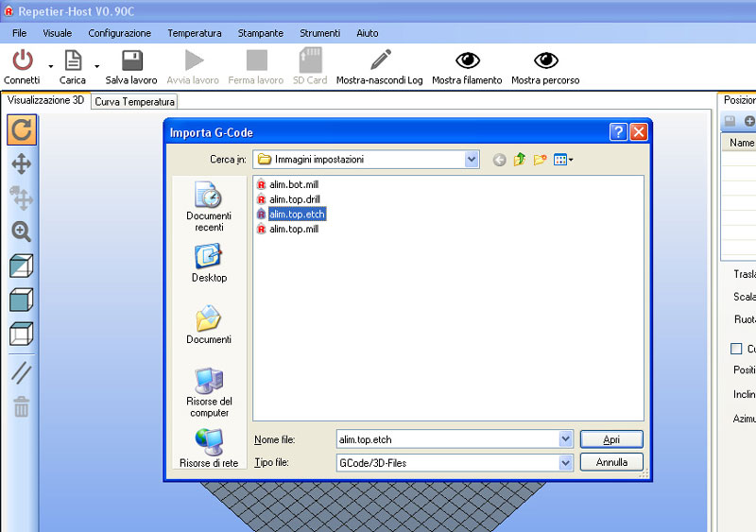The height and width of the screenshot is (532, 756).
Task: Expand the Nome file dropdown arrow
Action: click(x=565, y=439)
